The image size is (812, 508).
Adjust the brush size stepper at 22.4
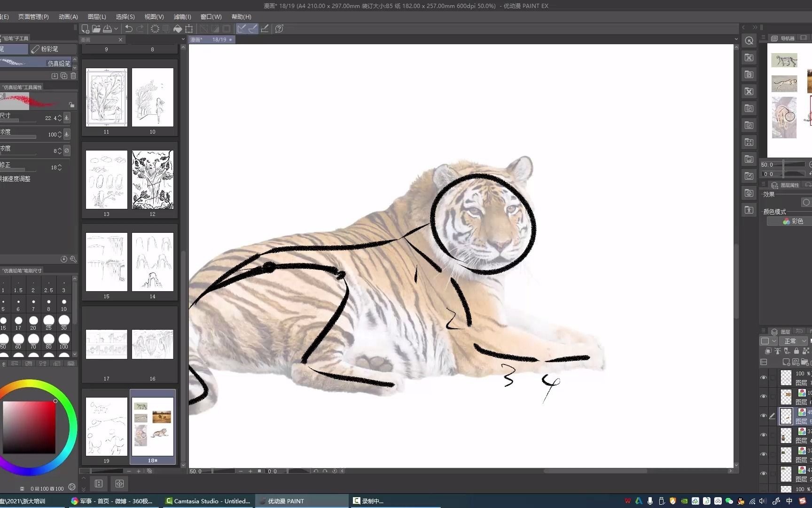60,118
